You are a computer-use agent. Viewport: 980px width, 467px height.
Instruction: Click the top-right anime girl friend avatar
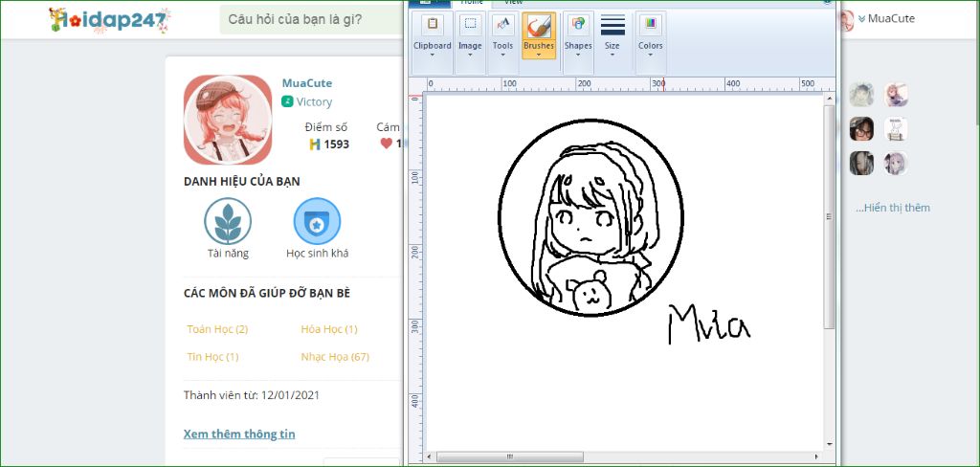(896, 95)
